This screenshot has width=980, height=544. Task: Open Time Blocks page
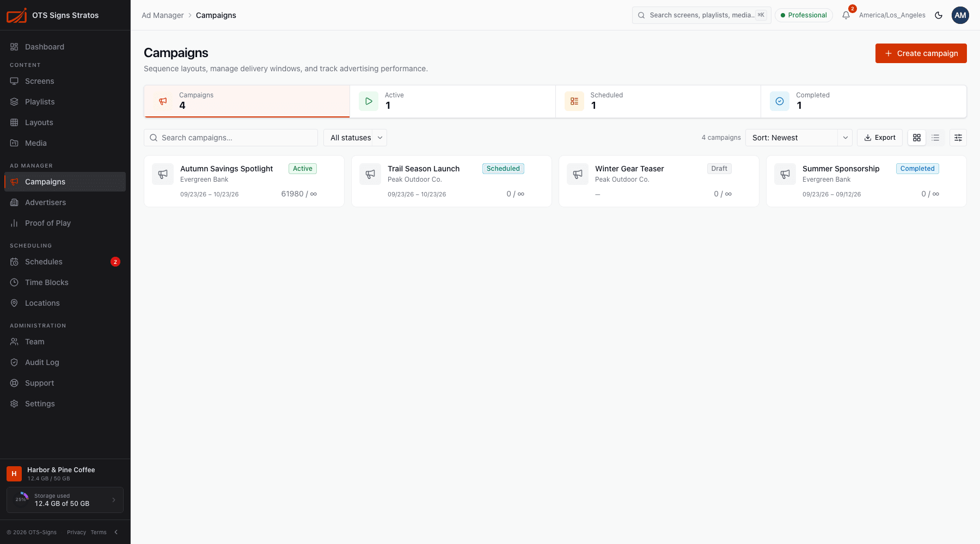click(65, 282)
